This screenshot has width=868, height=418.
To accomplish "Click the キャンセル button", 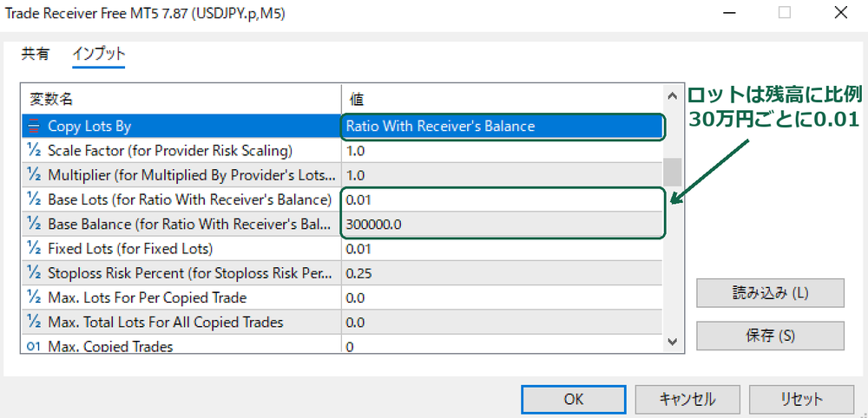I will tap(687, 399).
